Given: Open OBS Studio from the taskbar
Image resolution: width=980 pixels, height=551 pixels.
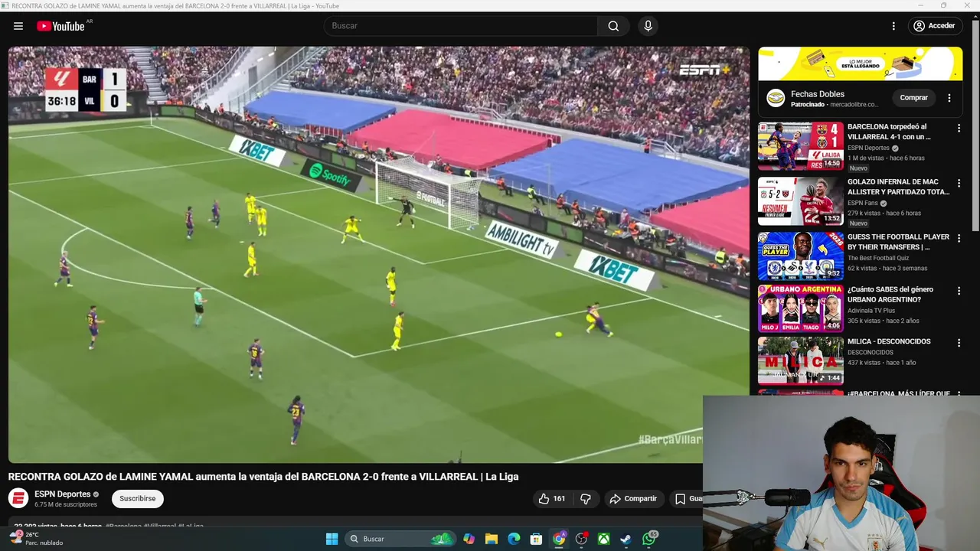Looking at the screenshot, I should 582,539.
